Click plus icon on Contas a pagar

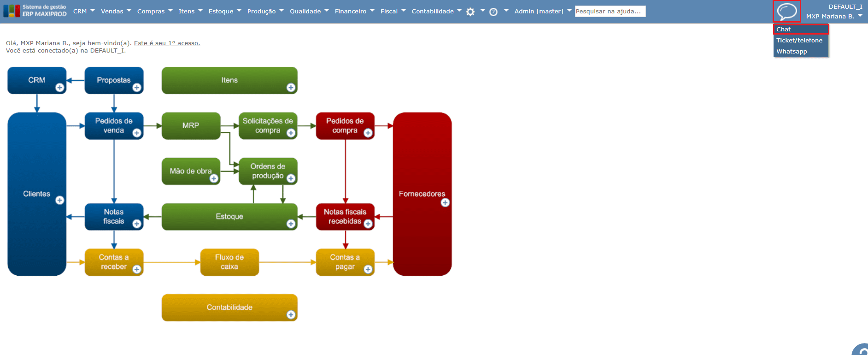pyautogui.click(x=368, y=269)
